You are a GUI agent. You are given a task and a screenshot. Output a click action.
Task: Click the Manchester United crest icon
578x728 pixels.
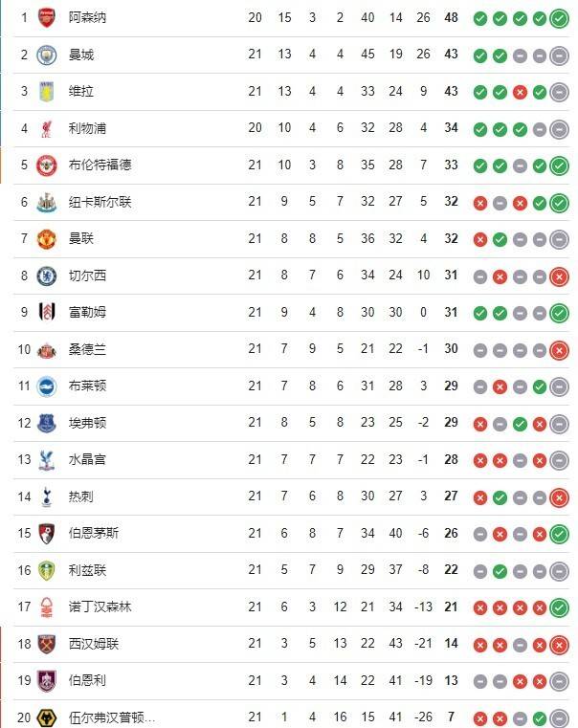[x=46, y=239]
